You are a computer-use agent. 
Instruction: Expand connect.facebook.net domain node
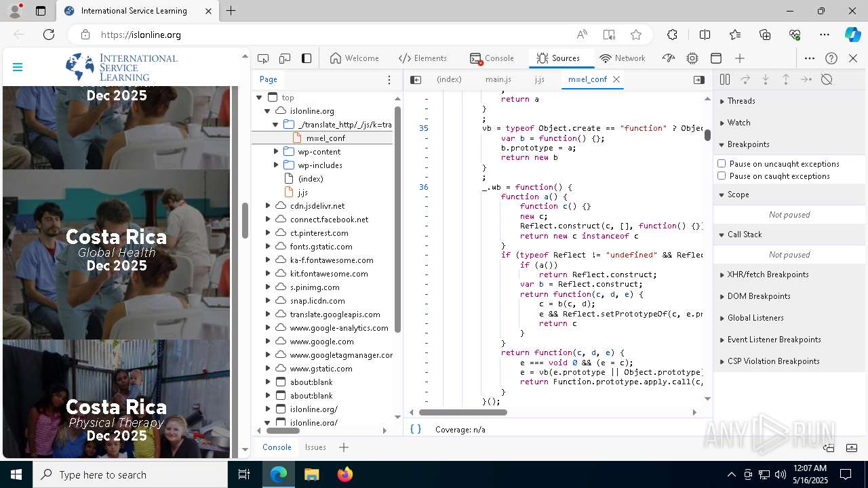[268, 220]
